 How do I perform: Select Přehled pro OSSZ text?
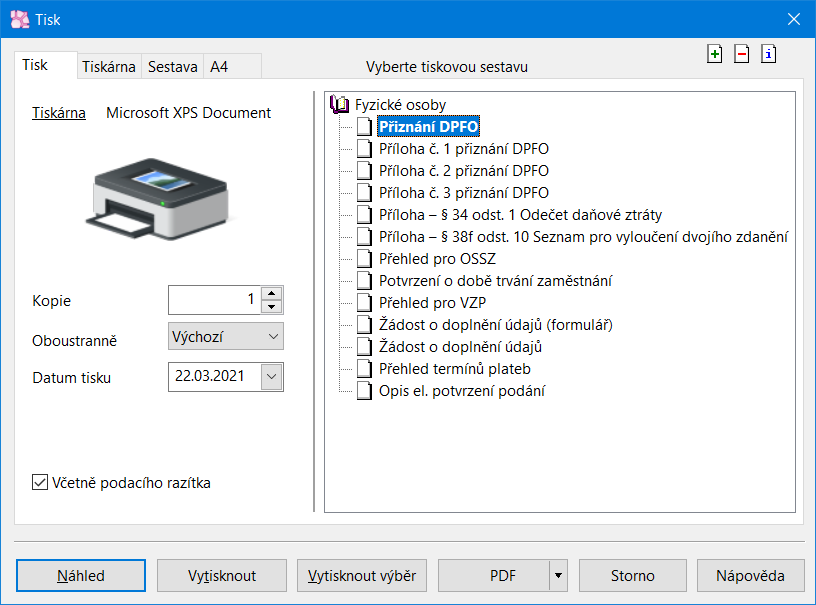click(x=437, y=259)
